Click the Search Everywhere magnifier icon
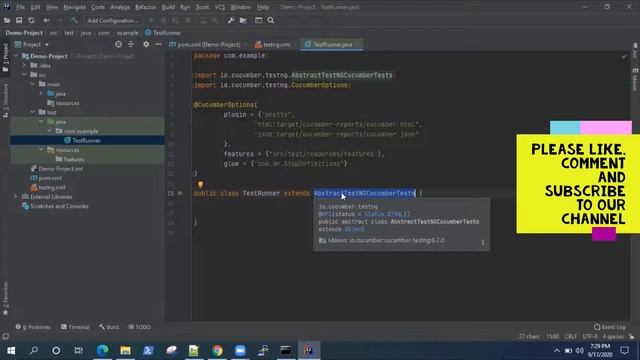This screenshot has height=360, width=640. 271,20
